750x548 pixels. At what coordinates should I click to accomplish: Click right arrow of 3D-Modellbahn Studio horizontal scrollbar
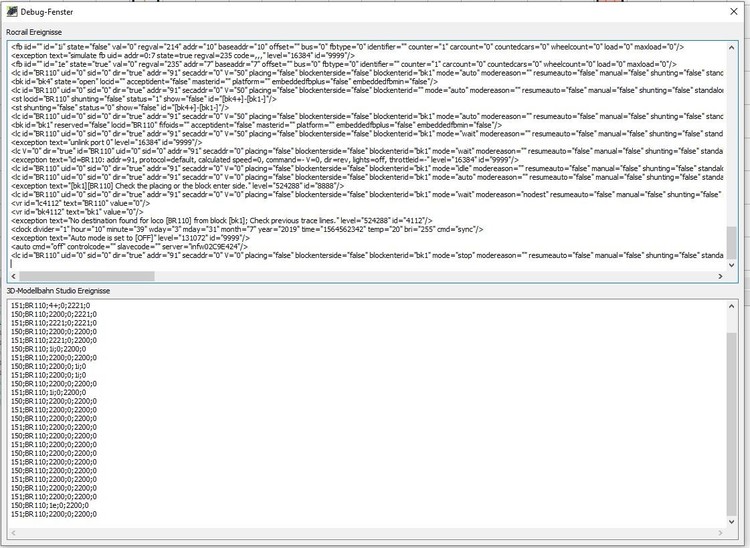point(720,533)
